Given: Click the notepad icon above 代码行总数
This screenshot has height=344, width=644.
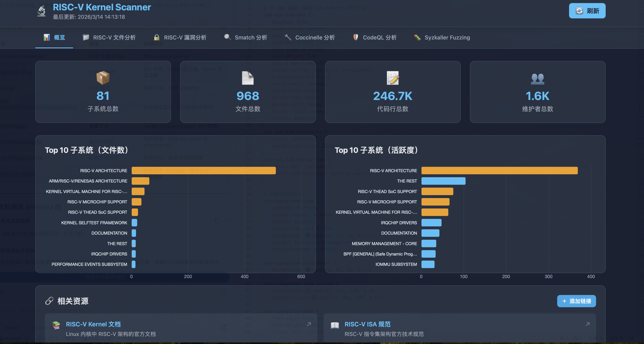Looking at the screenshot, I should (x=393, y=78).
